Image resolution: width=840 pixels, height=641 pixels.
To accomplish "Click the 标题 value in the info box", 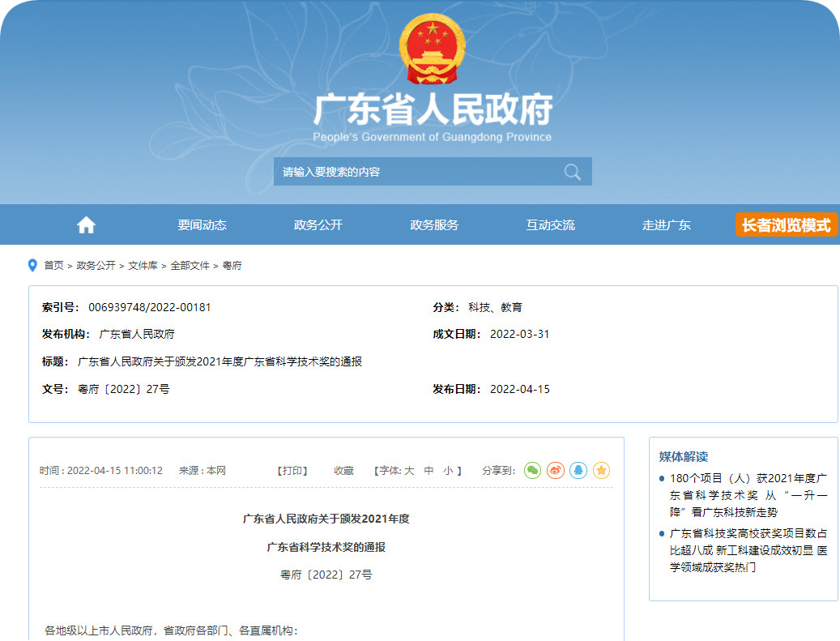I will [220, 361].
